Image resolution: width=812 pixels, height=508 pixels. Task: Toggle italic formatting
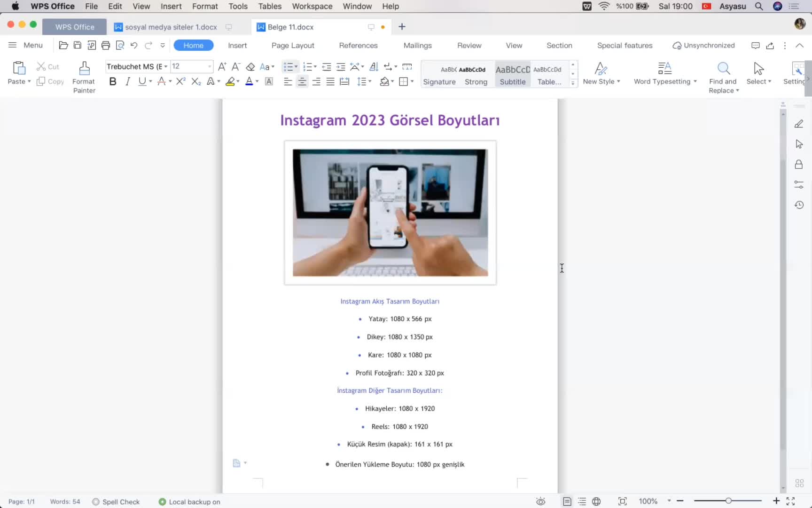(x=127, y=81)
